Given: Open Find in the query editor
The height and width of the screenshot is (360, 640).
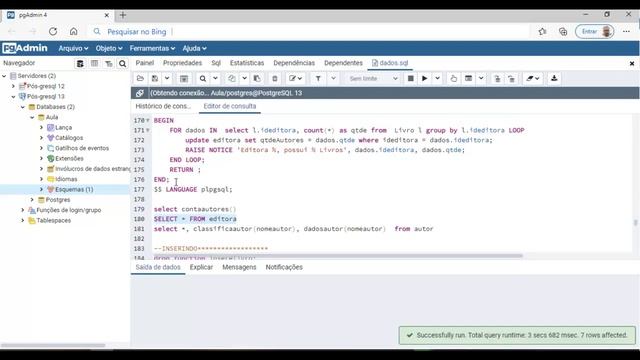Looking at the screenshot, I should [203, 78].
